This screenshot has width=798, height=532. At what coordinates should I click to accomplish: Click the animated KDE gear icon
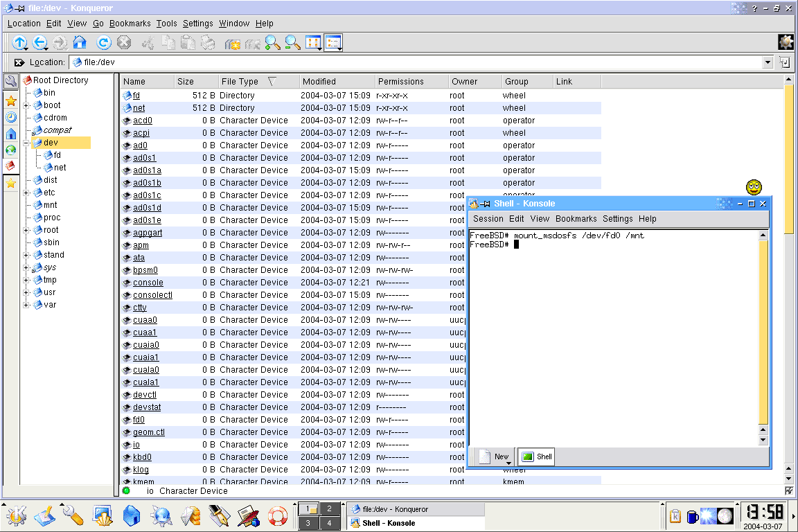[786, 42]
